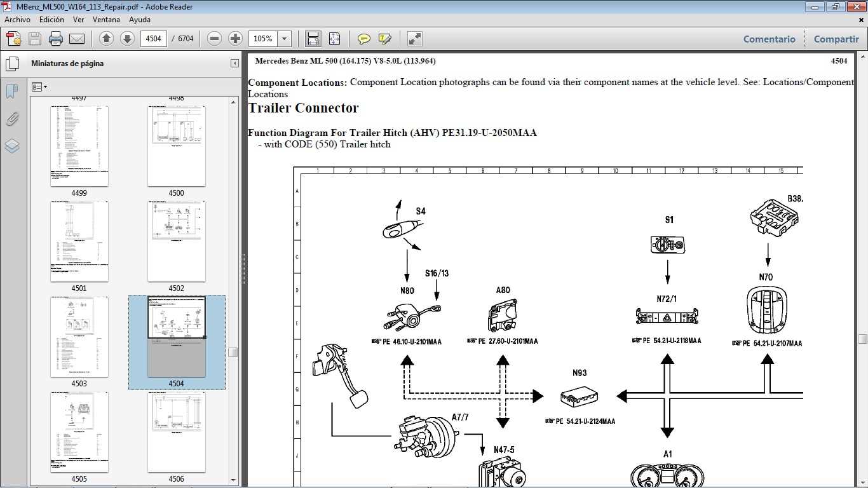Select page 4506 thumbnail
Image resolution: width=868 pixels, height=488 pixels.
[177, 432]
